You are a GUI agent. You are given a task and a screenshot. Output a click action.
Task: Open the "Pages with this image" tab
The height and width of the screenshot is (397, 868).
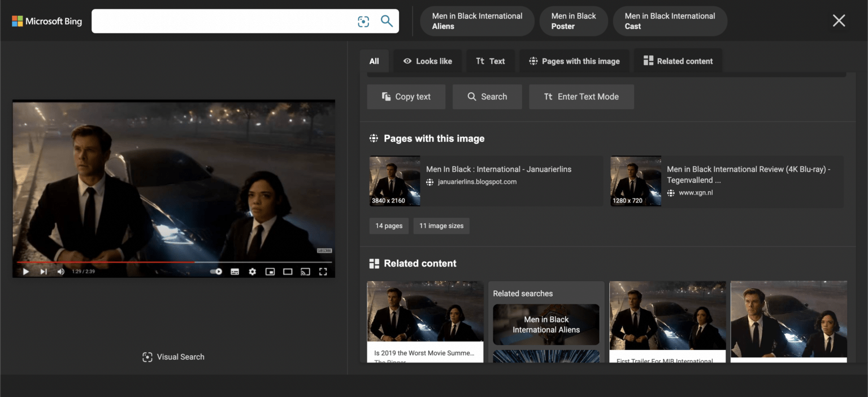(x=574, y=61)
